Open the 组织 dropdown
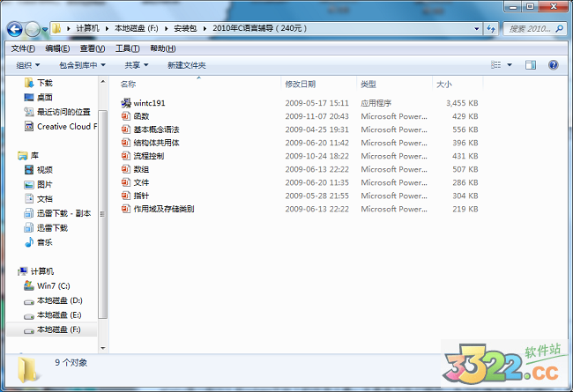This screenshot has height=392, width=573. 28,65
